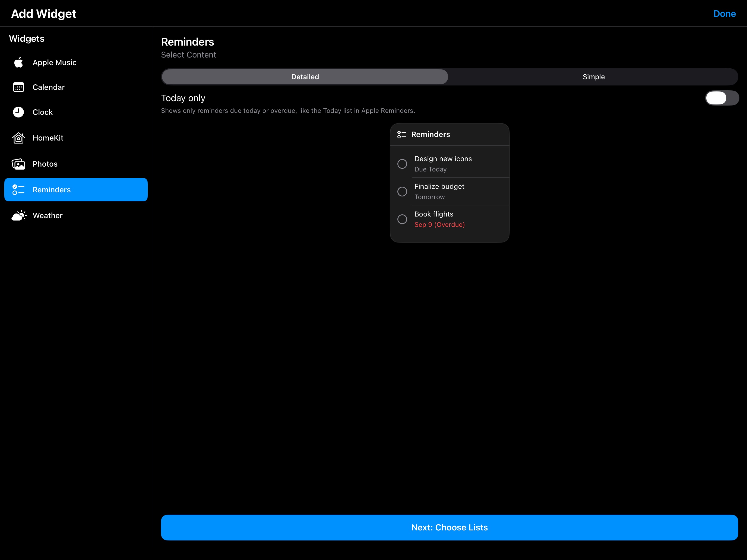
Task: Check off the Design new icons reminder circle
Action: [x=402, y=164]
